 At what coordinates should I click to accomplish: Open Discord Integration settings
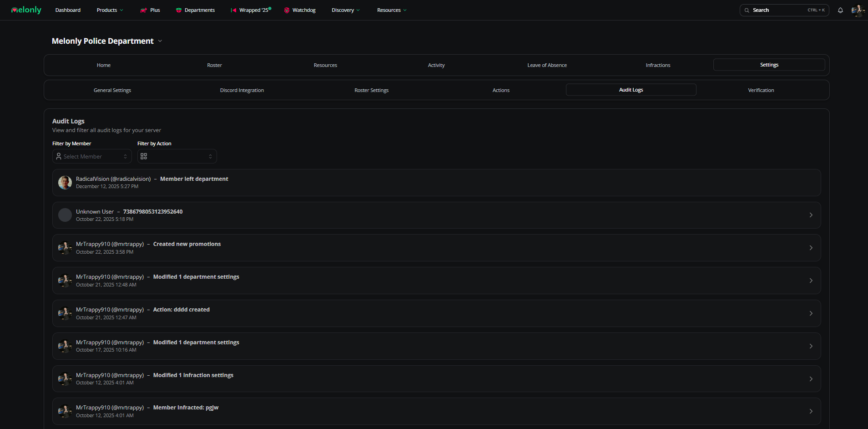pos(242,90)
